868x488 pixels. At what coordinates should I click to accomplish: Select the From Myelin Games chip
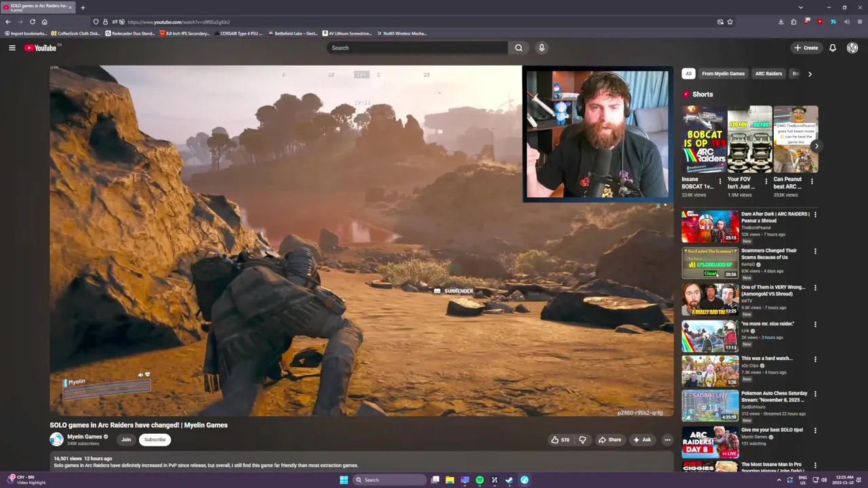723,73
